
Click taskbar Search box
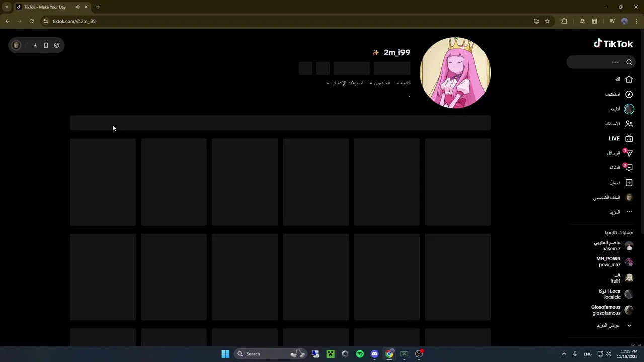coord(271,354)
